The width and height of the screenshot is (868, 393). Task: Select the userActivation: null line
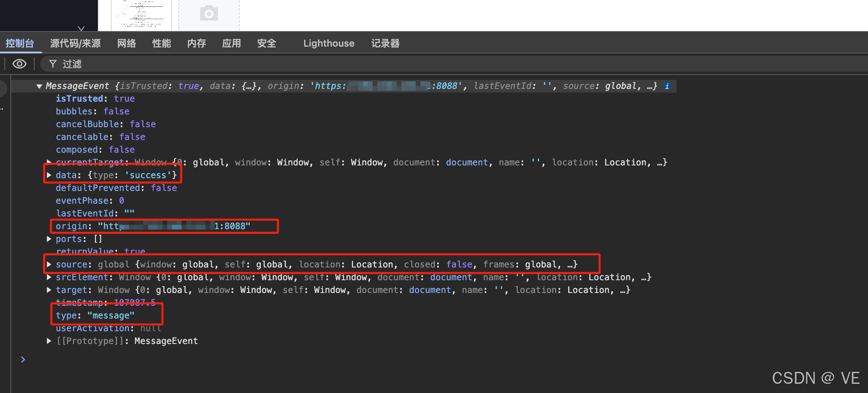[108, 328]
